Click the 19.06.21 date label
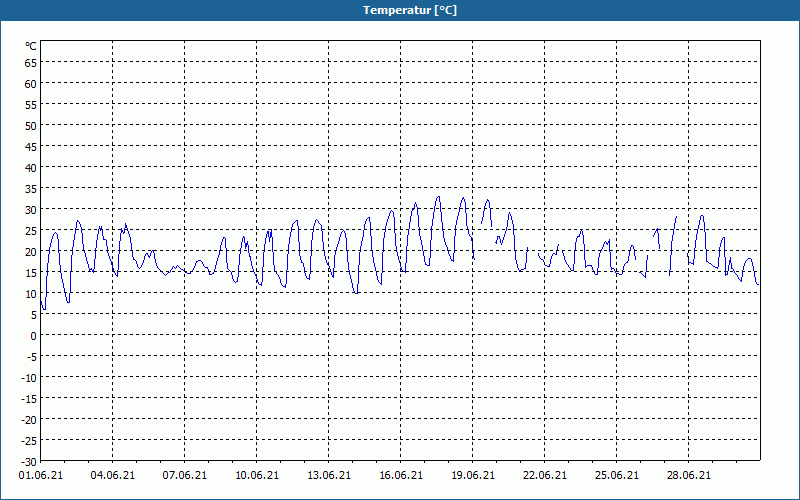Screen dimensions: 800x500 [472, 475]
